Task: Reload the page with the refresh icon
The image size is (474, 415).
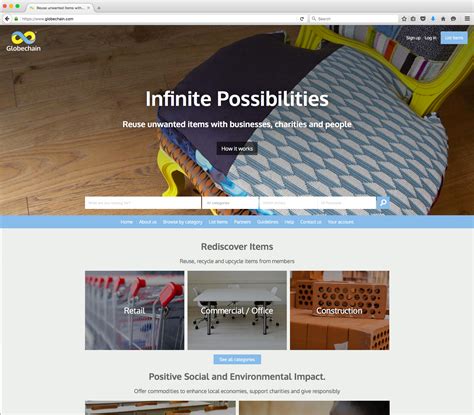Action: click(x=302, y=19)
